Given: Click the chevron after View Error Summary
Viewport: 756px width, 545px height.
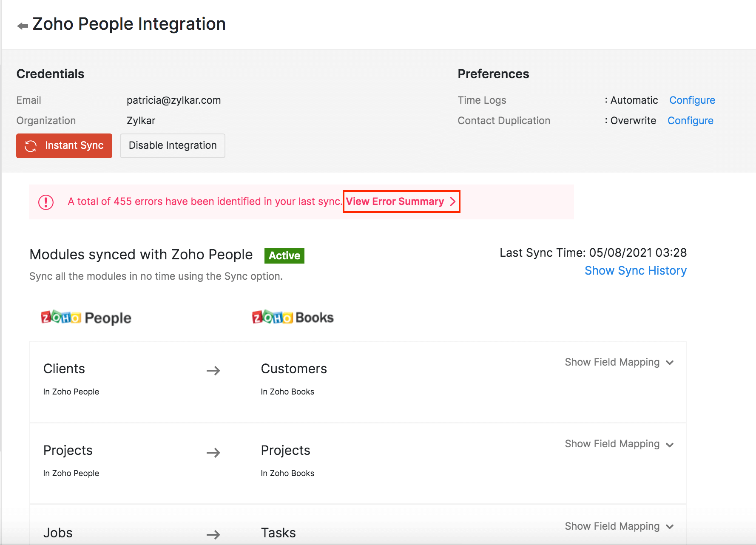Looking at the screenshot, I should (x=453, y=202).
